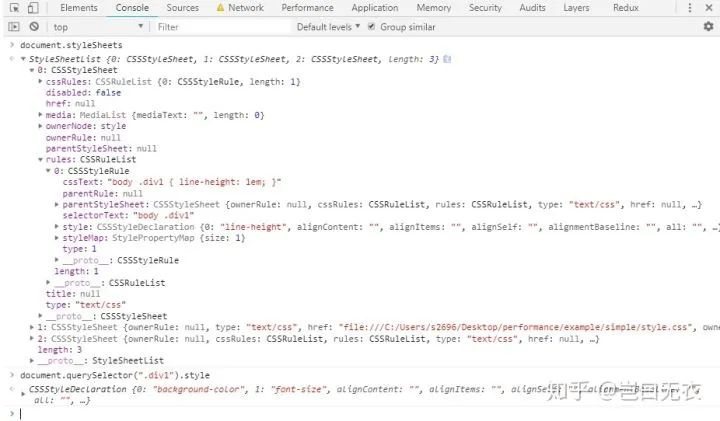Click the Filter input field
Screen dimensions: 720x421
[x=222, y=27]
